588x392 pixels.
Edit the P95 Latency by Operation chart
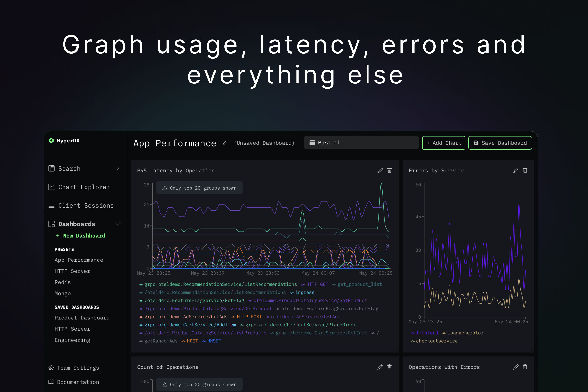tap(380, 171)
